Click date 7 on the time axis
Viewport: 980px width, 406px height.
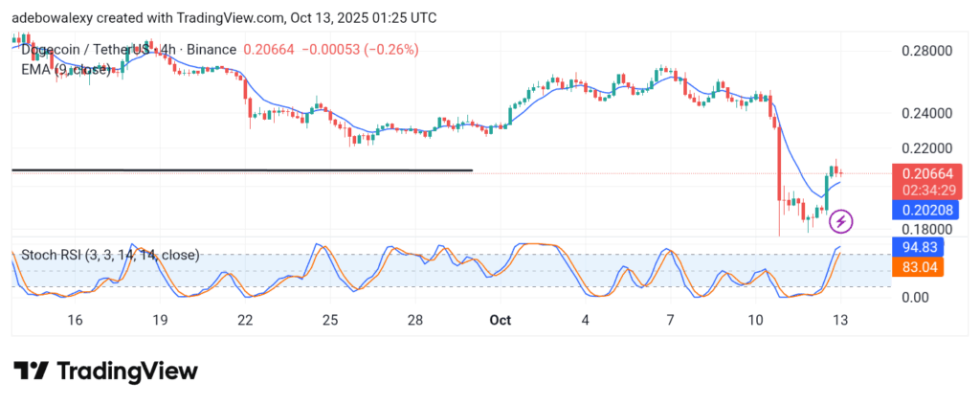click(670, 320)
